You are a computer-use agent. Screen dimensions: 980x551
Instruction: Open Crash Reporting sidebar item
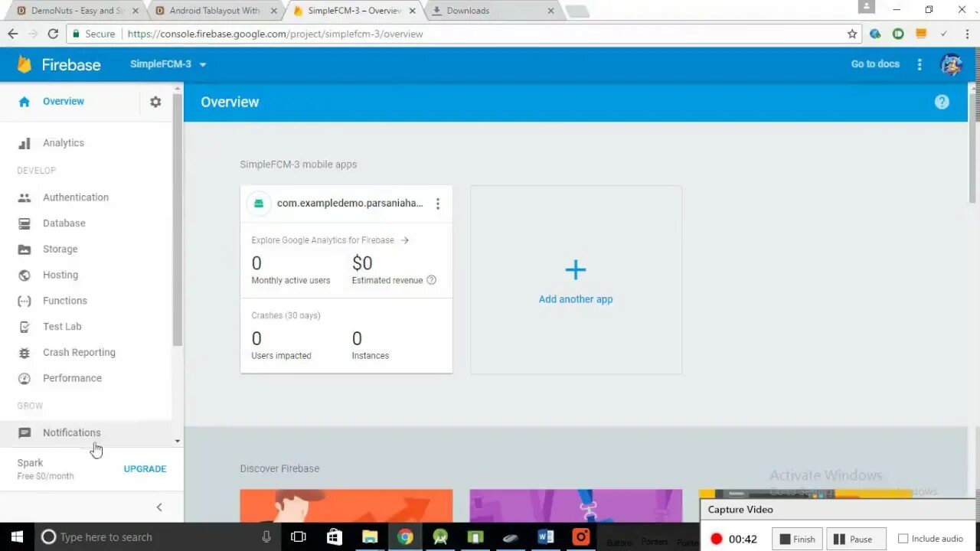[x=79, y=353]
